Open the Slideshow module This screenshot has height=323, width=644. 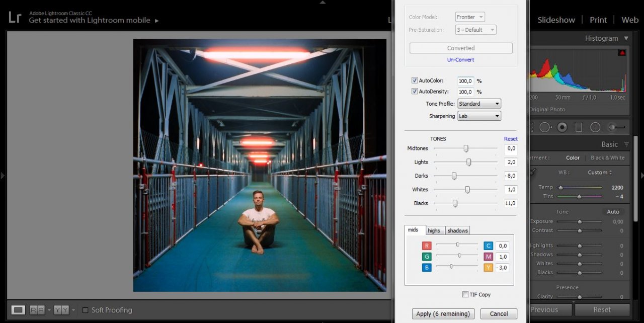click(556, 20)
